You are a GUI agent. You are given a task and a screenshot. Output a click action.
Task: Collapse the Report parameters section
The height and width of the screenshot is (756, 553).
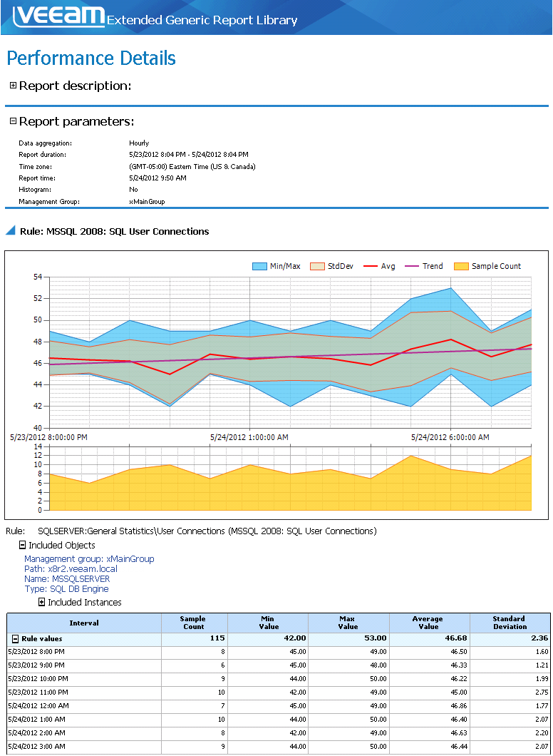[x=14, y=121]
